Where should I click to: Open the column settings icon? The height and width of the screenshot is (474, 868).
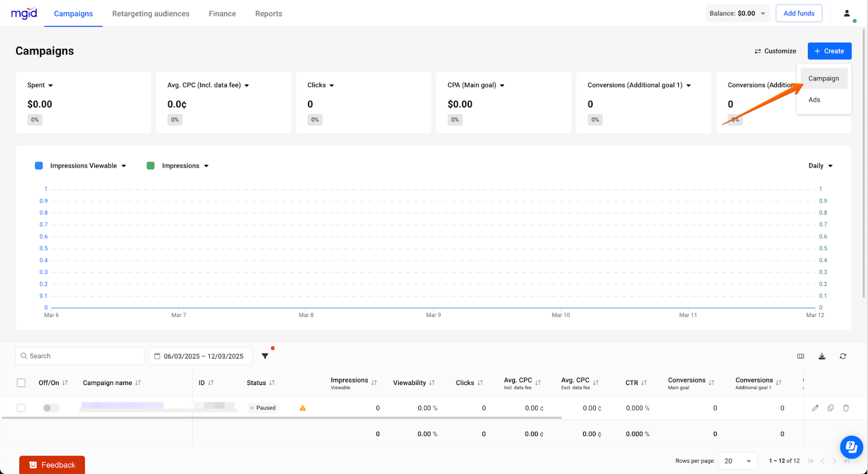click(800, 356)
